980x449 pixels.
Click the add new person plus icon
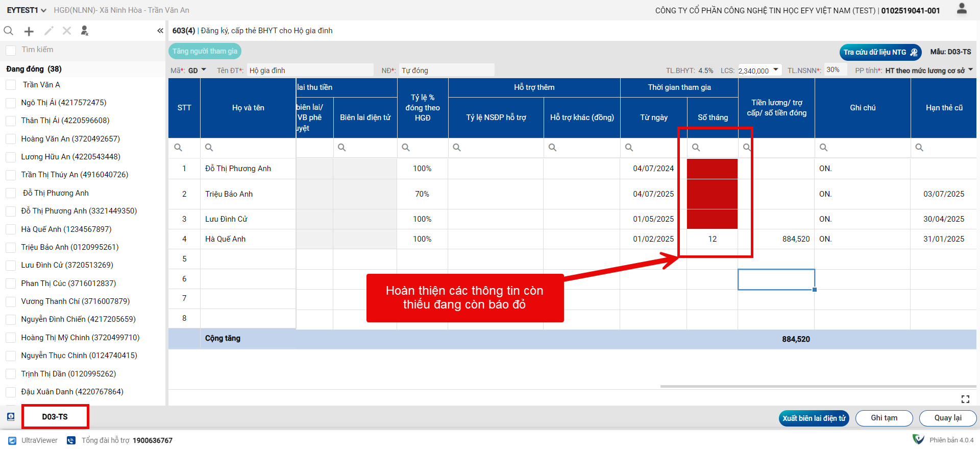click(29, 31)
